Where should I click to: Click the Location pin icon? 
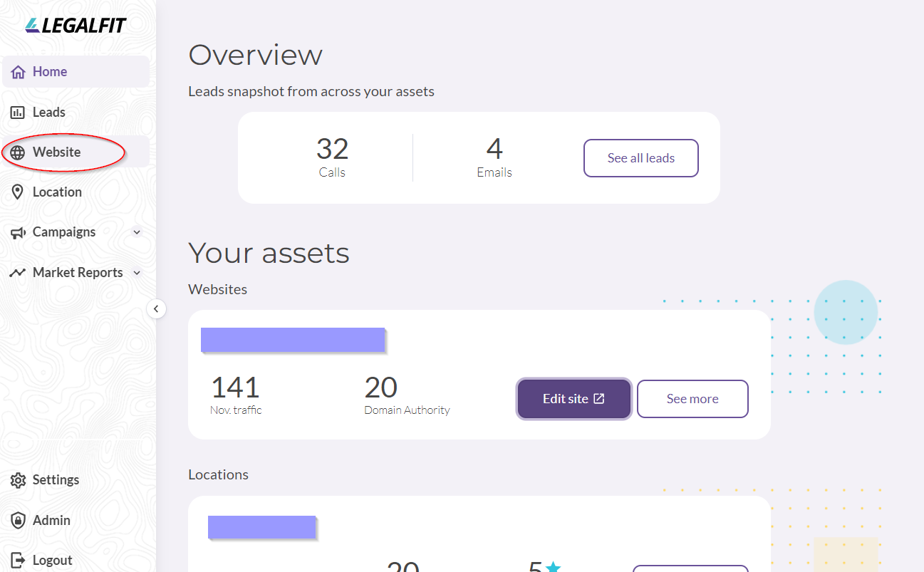(x=18, y=192)
